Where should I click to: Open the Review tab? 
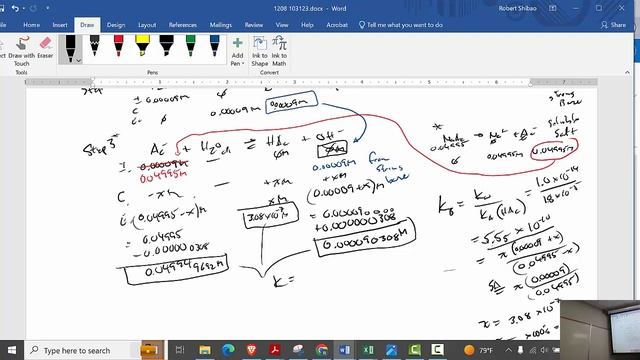pos(254,25)
